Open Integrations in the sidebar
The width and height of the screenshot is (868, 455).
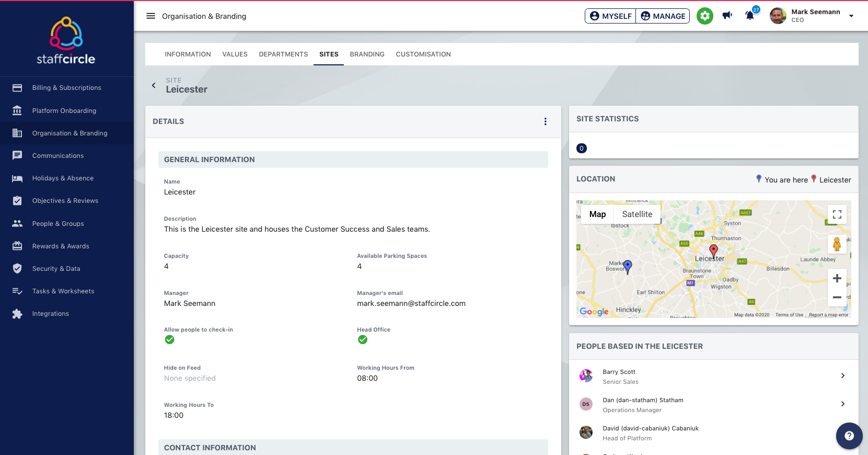tap(67, 314)
